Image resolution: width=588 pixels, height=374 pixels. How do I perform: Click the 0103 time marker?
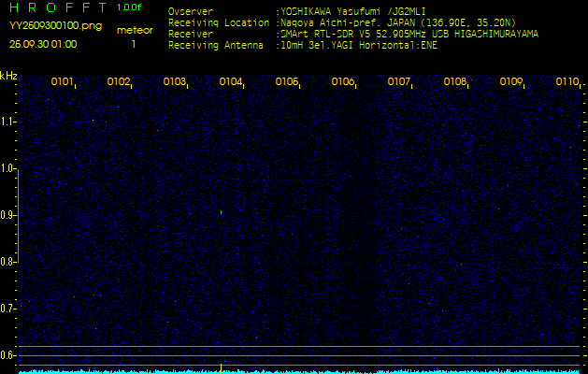(174, 81)
